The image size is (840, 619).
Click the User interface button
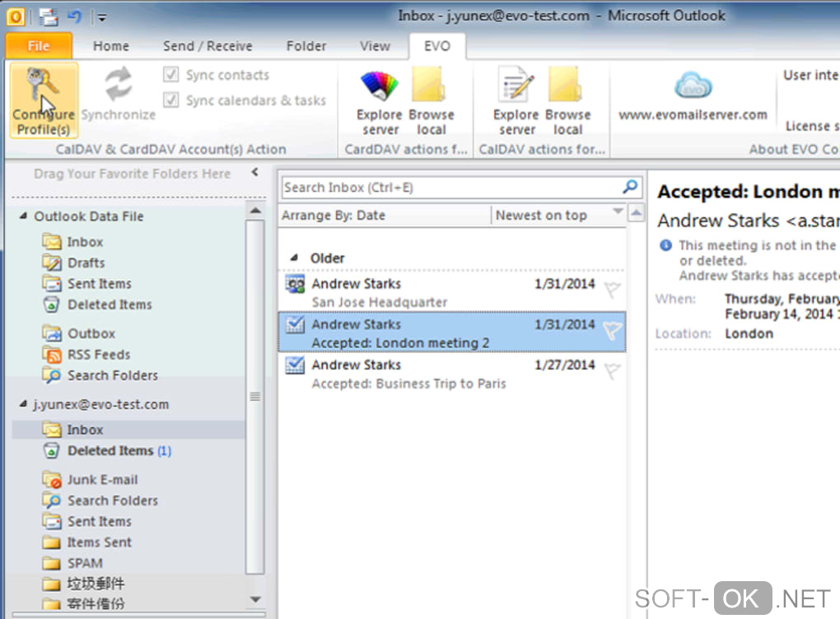(x=811, y=75)
